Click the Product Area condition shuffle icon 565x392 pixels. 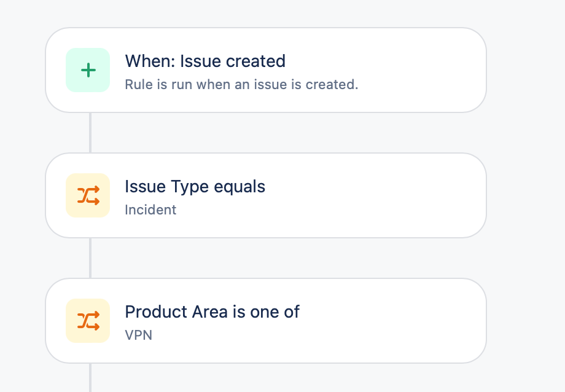tap(88, 321)
